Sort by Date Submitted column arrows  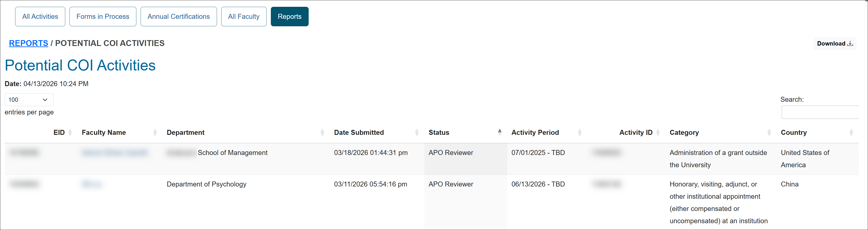[x=417, y=133]
